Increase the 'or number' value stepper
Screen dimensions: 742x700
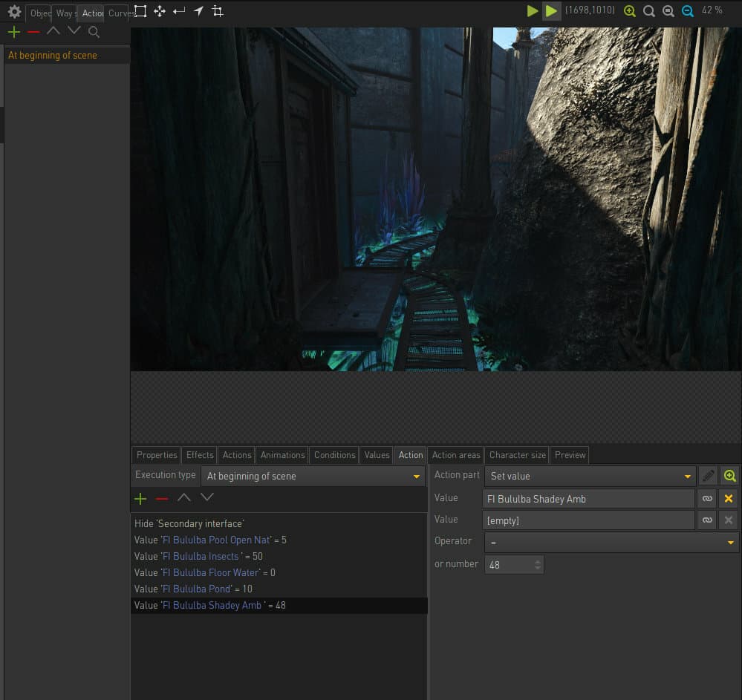pos(538,562)
